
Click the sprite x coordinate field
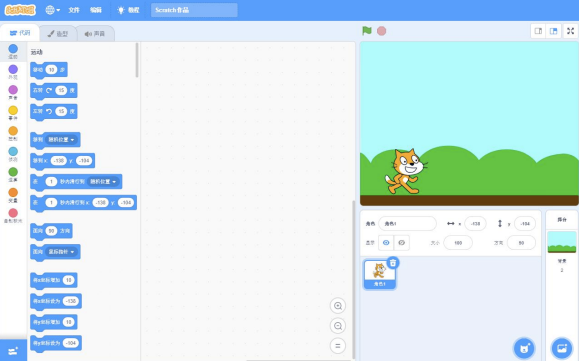click(475, 224)
